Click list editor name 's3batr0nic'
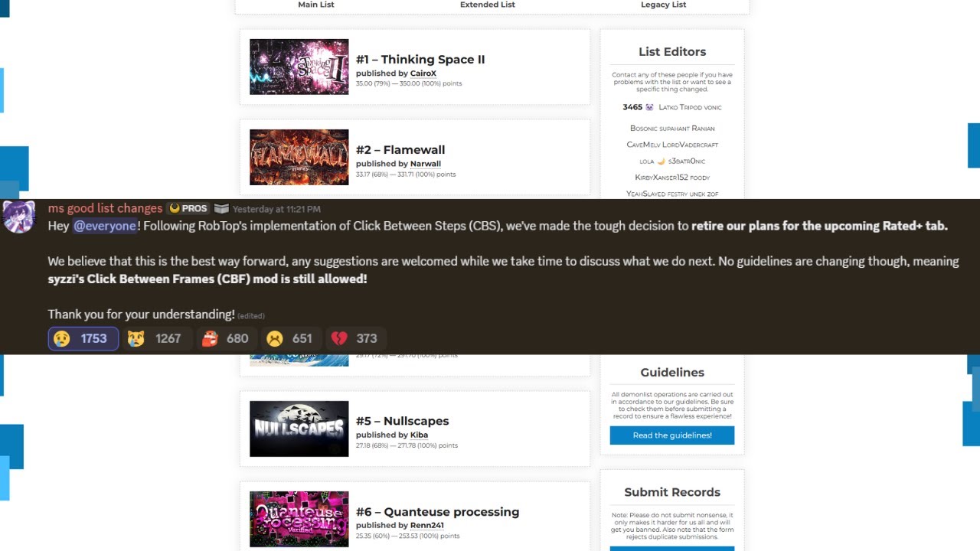This screenshot has height=551, width=980. click(687, 161)
